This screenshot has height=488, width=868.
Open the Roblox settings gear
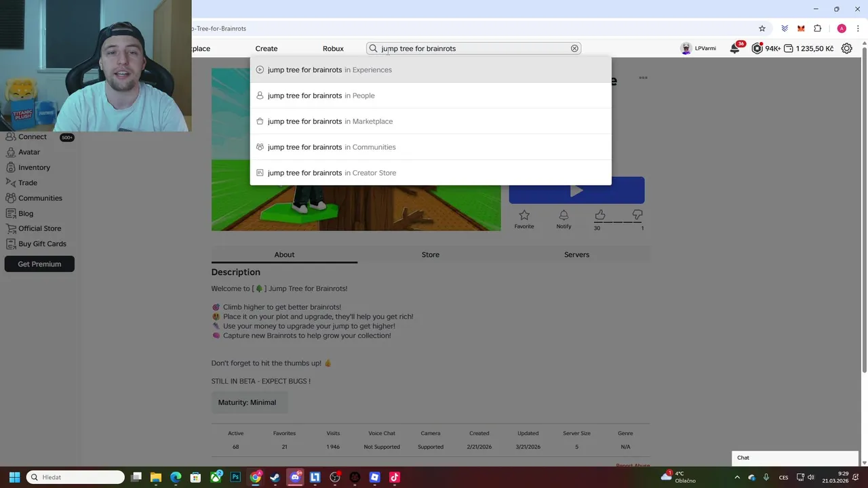point(846,48)
